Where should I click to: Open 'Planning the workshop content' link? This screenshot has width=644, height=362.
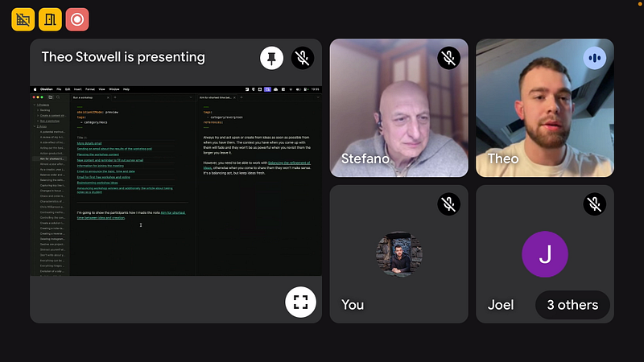point(97,154)
